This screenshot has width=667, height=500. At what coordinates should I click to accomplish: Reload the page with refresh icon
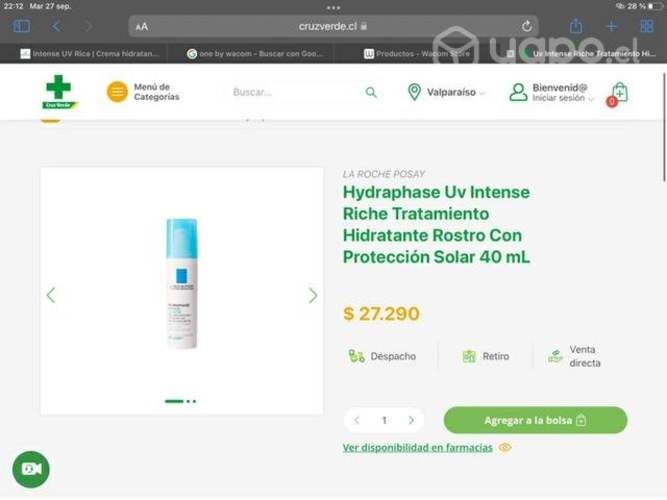click(x=527, y=26)
